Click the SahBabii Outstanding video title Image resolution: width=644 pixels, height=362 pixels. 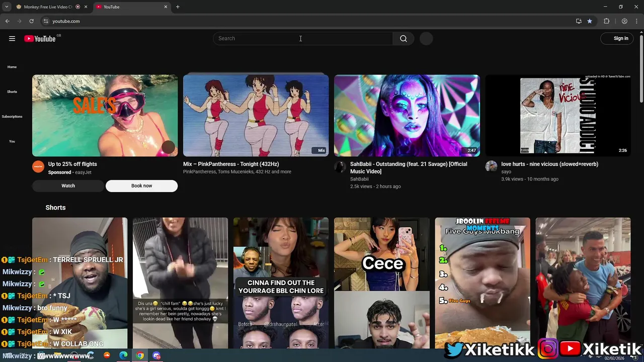[409, 168]
